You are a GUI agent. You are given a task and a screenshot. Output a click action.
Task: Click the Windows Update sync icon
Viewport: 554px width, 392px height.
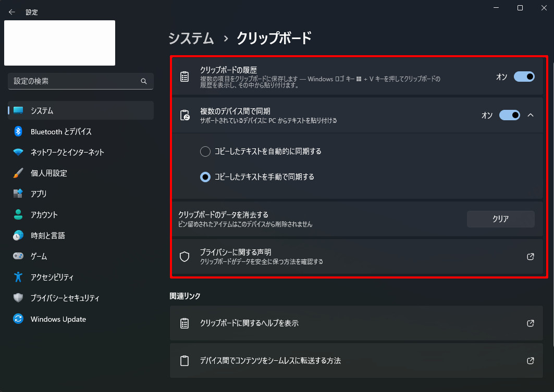18,319
